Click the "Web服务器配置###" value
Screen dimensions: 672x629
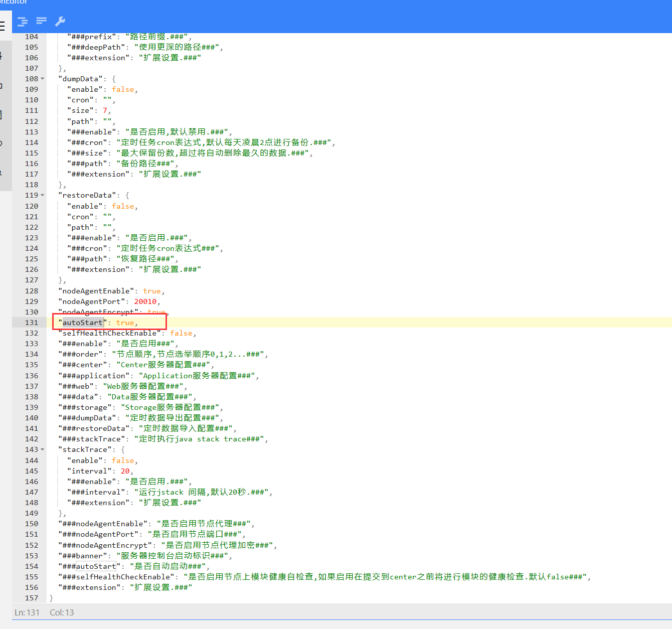coord(143,386)
